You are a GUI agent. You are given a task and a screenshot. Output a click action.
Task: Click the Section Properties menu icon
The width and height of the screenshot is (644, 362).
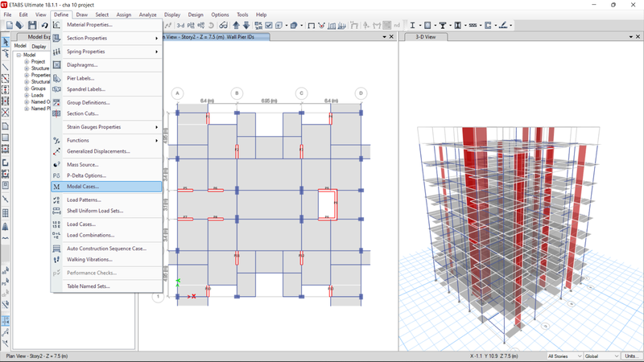pos(56,38)
